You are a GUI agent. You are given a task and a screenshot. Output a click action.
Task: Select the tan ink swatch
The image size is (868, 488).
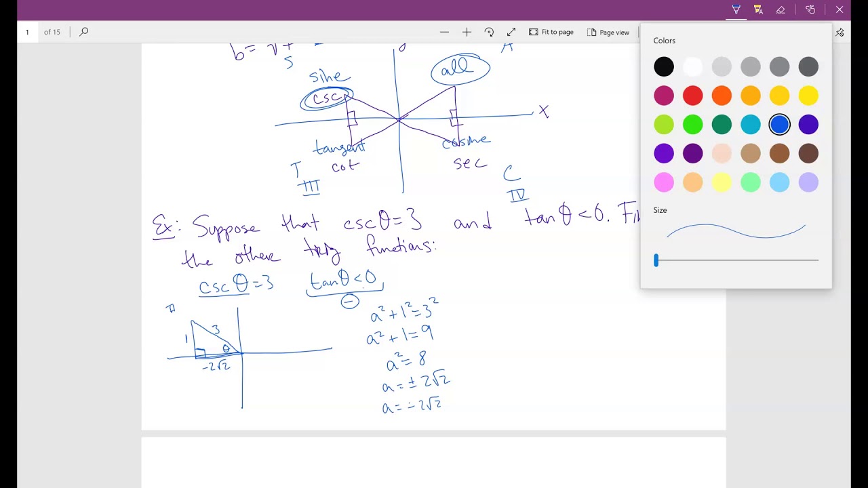point(751,153)
